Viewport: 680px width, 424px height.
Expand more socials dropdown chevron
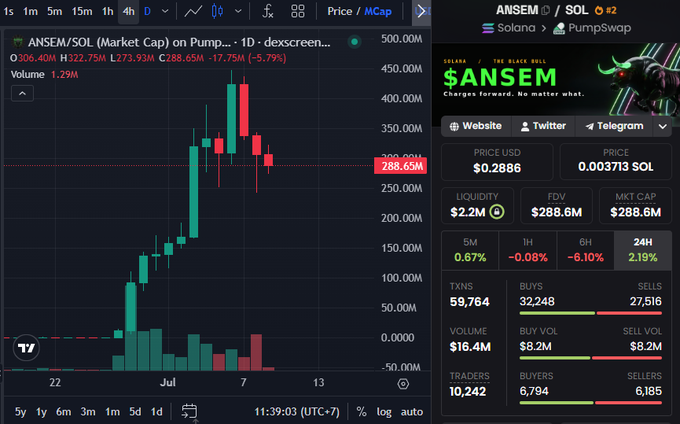pos(663,127)
